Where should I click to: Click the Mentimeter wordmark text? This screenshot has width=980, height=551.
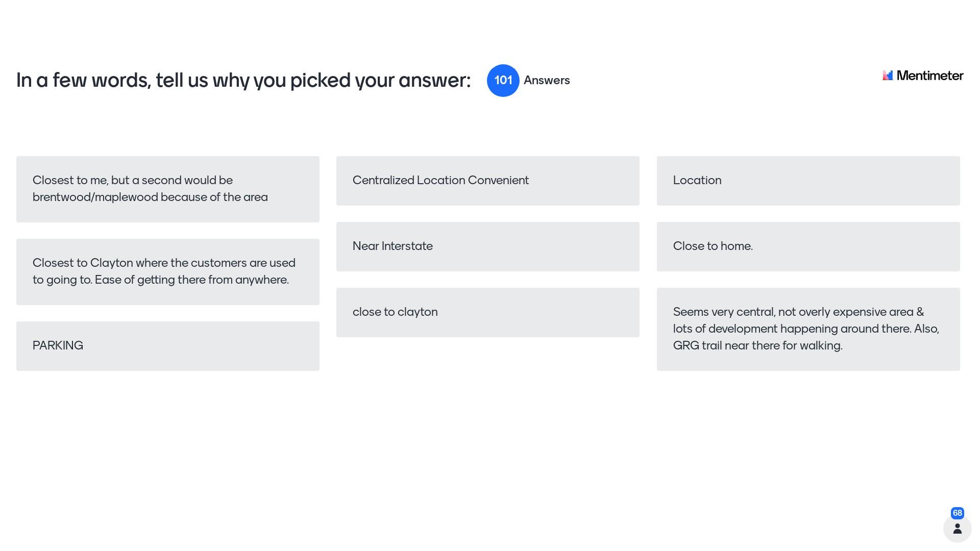929,76
